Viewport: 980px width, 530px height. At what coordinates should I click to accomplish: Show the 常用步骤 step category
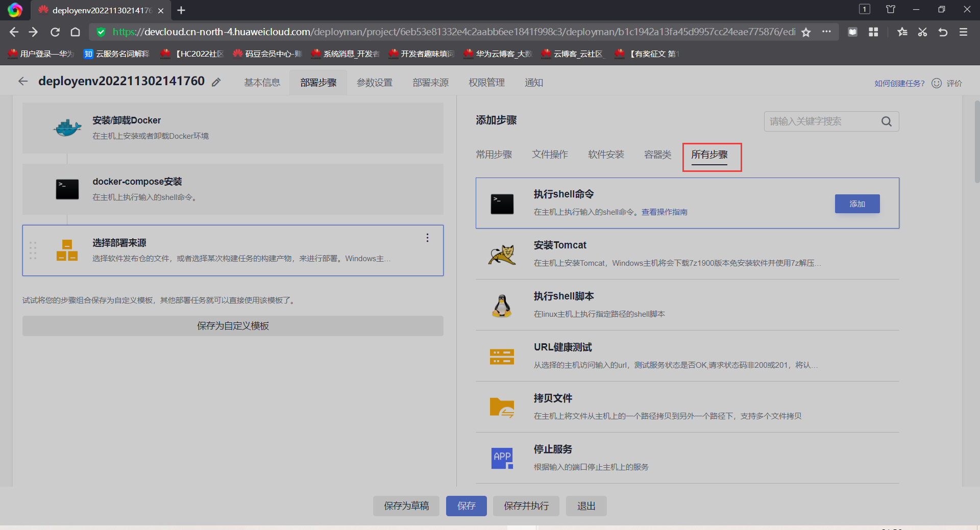coord(494,155)
